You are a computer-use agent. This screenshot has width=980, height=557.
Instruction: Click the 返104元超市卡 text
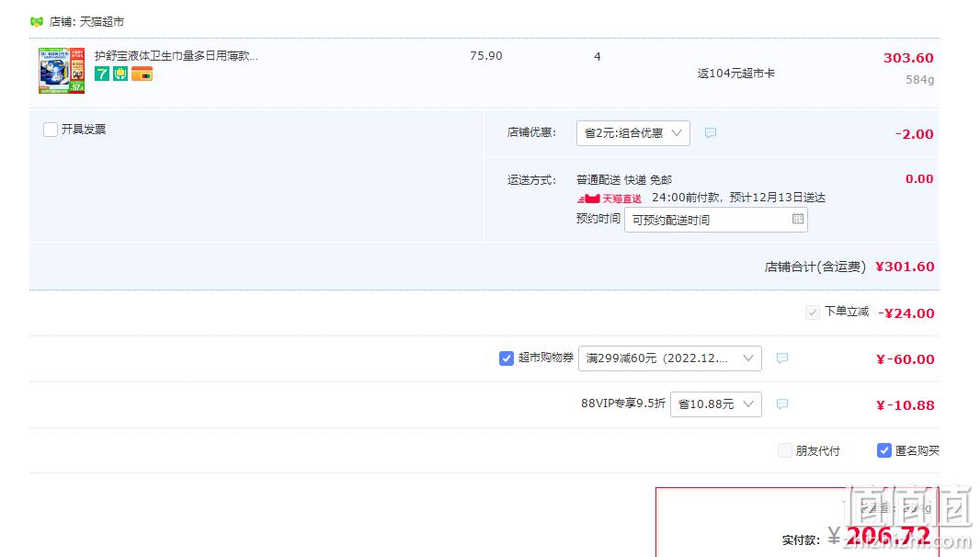[x=736, y=74]
